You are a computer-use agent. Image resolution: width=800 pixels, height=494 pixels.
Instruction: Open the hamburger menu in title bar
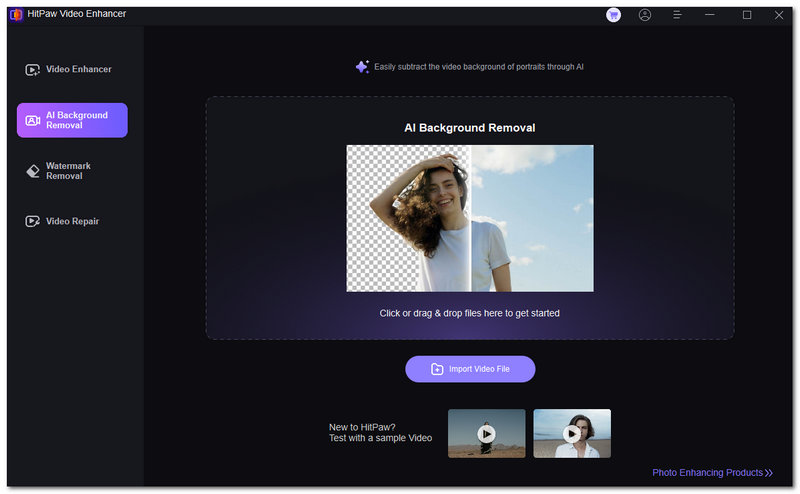[677, 15]
